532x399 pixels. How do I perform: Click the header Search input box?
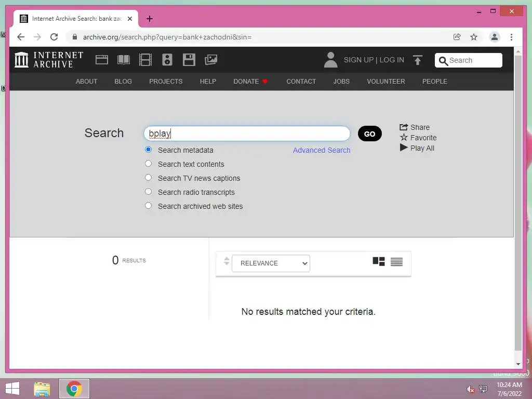tap(469, 60)
